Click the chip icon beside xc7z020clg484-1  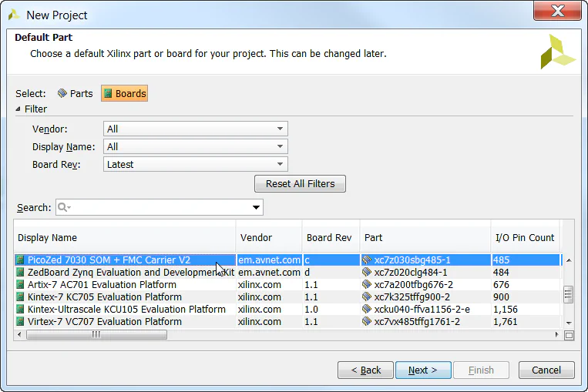pyautogui.click(x=367, y=272)
